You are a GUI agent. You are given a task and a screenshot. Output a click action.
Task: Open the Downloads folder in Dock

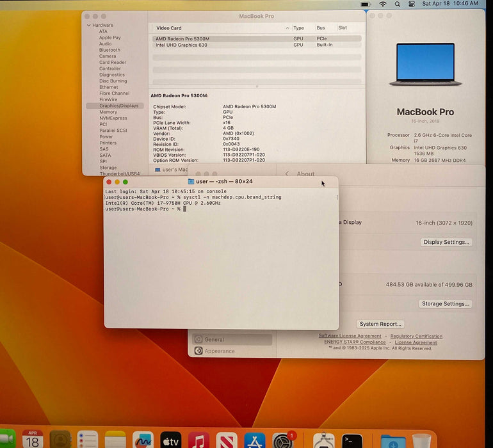point(393,440)
